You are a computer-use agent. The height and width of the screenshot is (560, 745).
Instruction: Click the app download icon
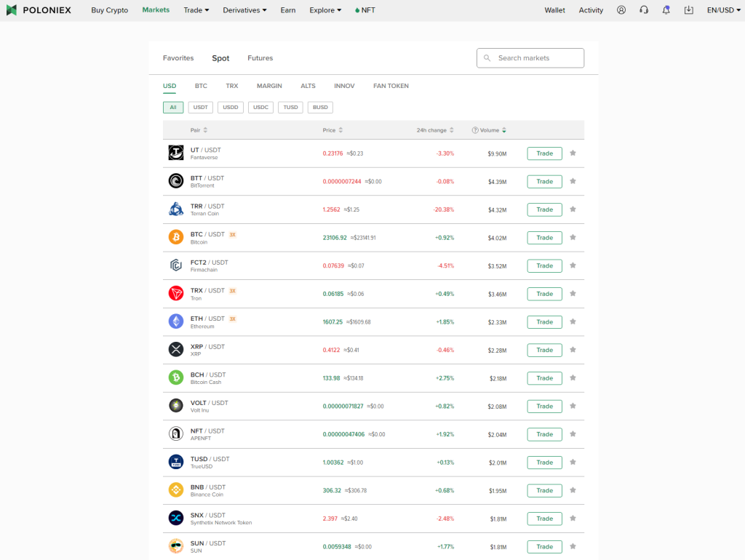click(688, 10)
